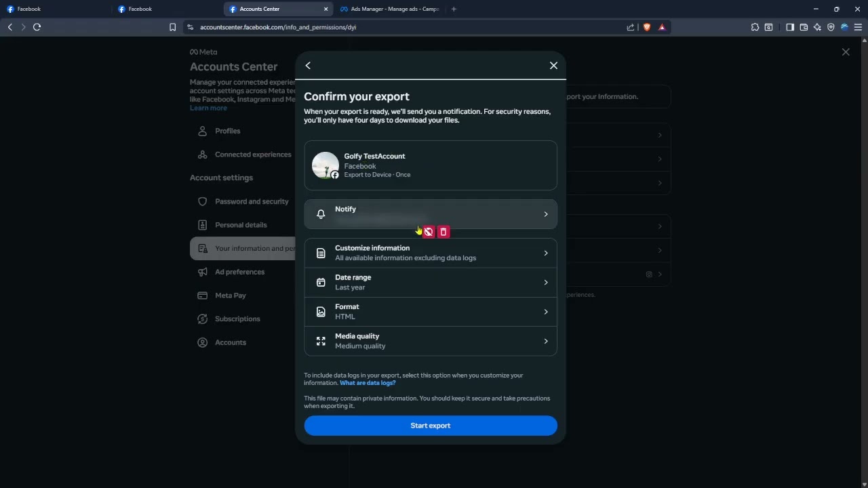This screenshot has height=488, width=868.
Task: Click the address bar URL
Action: coord(278,27)
